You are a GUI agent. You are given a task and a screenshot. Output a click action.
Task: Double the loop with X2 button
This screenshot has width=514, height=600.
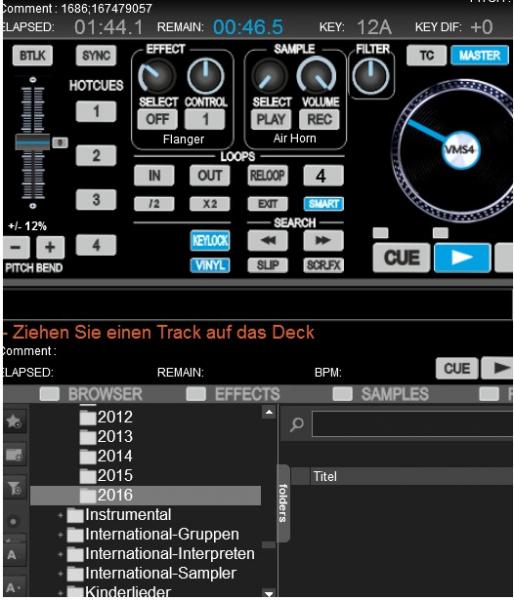(x=210, y=204)
